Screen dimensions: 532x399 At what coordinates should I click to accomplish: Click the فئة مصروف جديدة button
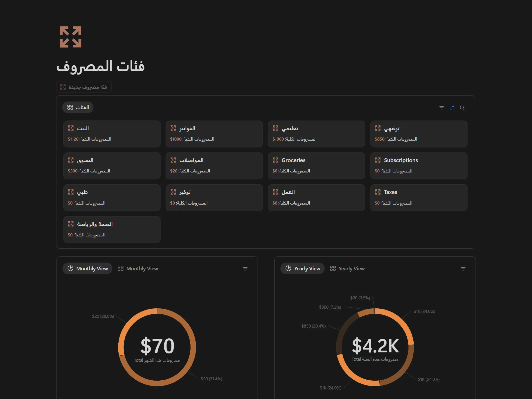(x=84, y=87)
